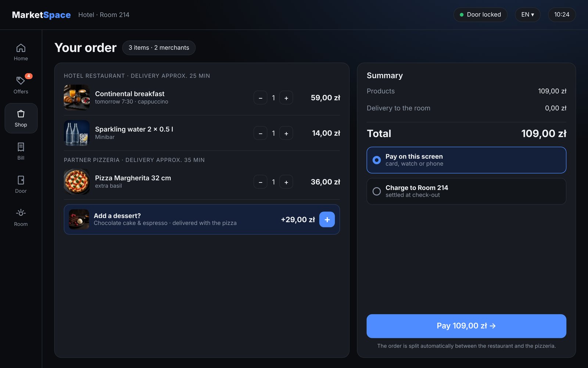The width and height of the screenshot is (588, 368).
Task: Select Charge to Room 214 option
Action: pyautogui.click(x=466, y=191)
